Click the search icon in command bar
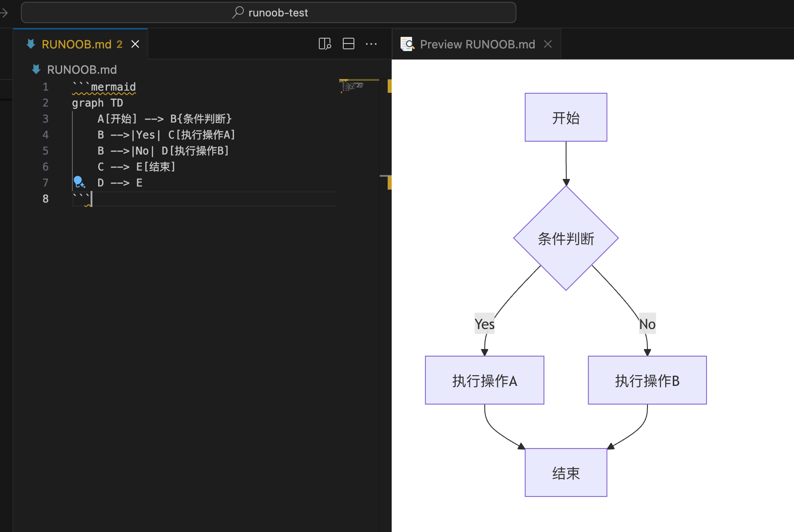The height and width of the screenshot is (532, 794). [x=238, y=12]
